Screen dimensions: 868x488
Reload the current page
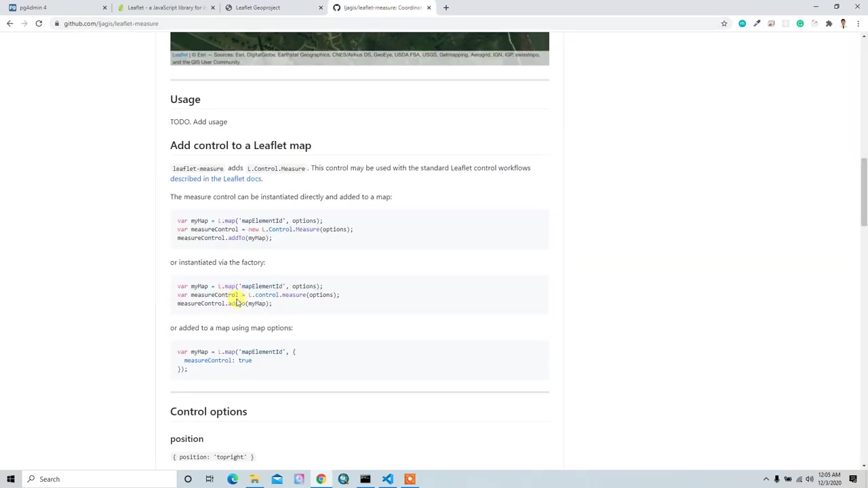click(39, 24)
